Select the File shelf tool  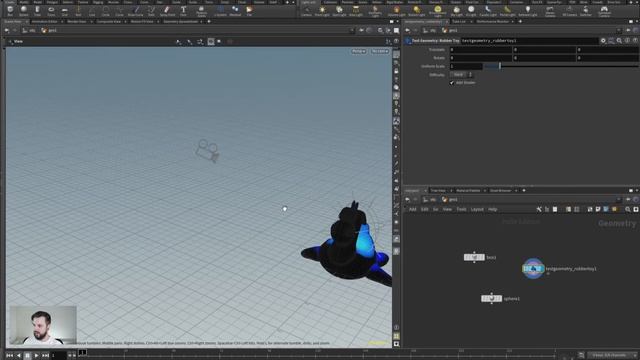click(x=249, y=10)
